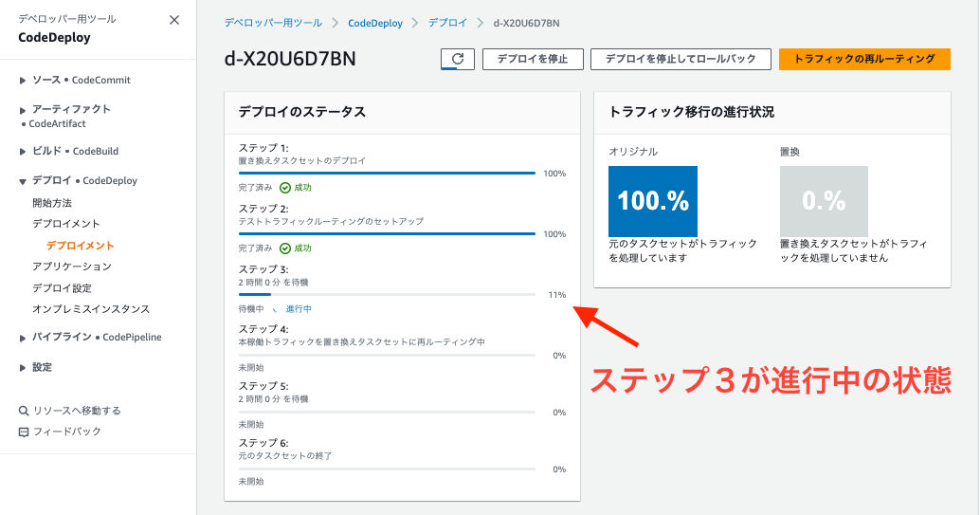Click the トラフィック移行の進行状況 panel title
Screen dimensions: 980x515
tap(691, 112)
